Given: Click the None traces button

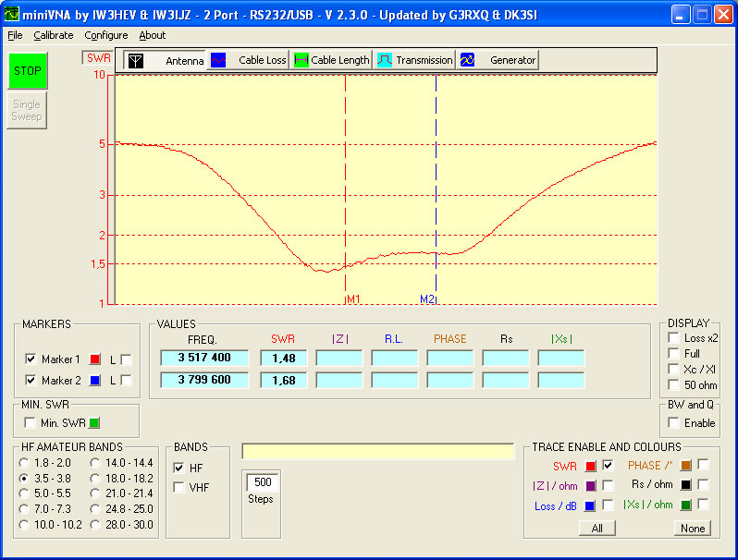Looking at the screenshot, I should pos(691,529).
